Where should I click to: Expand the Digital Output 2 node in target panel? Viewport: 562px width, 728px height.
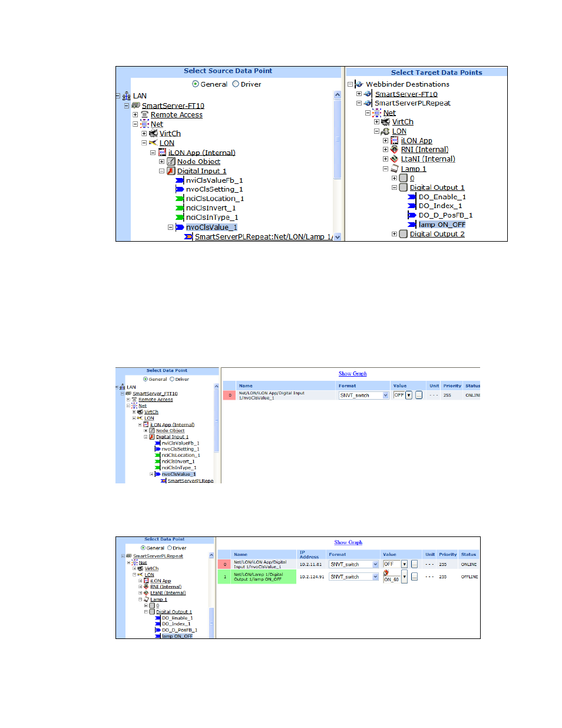(394, 234)
